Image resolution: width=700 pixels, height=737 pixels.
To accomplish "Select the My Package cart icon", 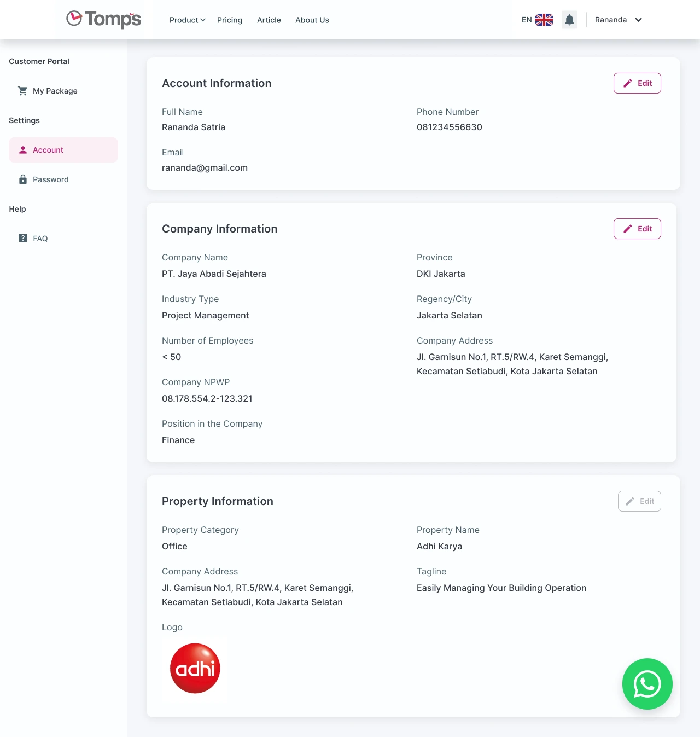I will pyautogui.click(x=22, y=91).
